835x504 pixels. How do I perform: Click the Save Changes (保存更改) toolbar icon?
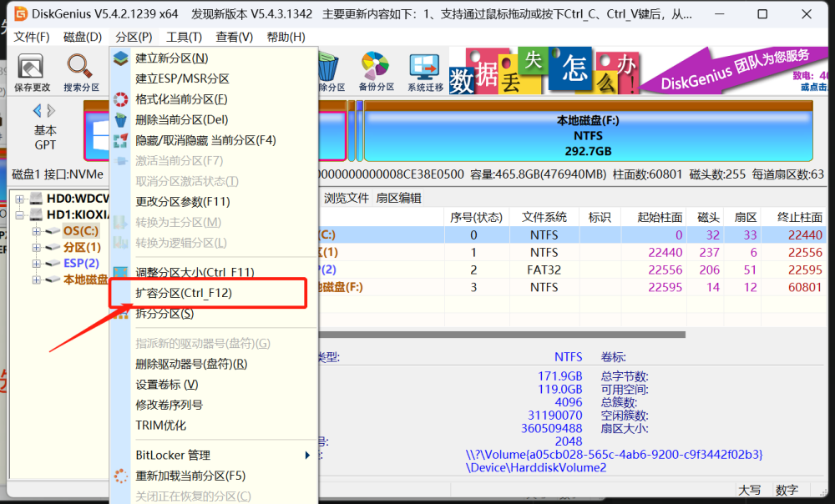[x=32, y=73]
